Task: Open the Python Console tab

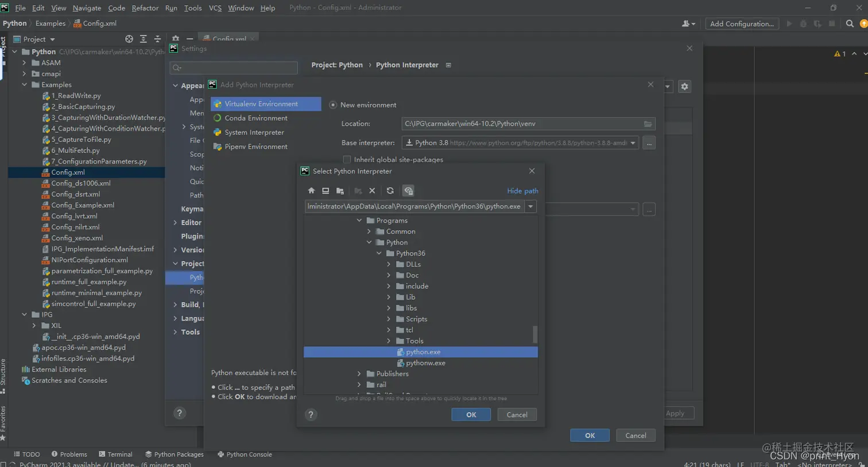Action: (x=245, y=454)
